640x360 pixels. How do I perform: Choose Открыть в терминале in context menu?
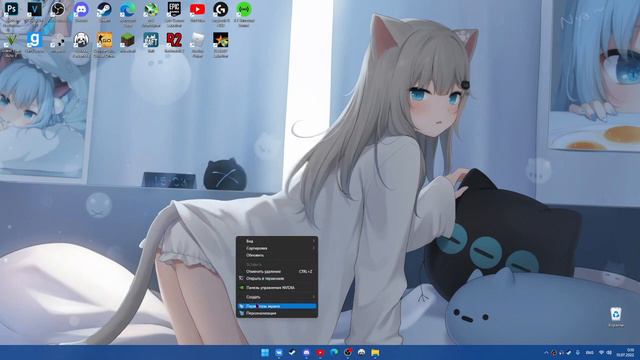pyautogui.click(x=277, y=278)
